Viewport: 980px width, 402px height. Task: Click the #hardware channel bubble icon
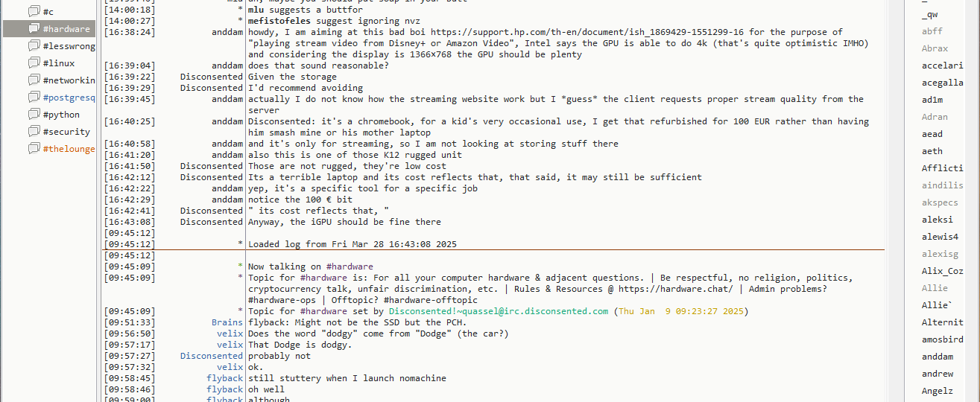pyautogui.click(x=34, y=28)
